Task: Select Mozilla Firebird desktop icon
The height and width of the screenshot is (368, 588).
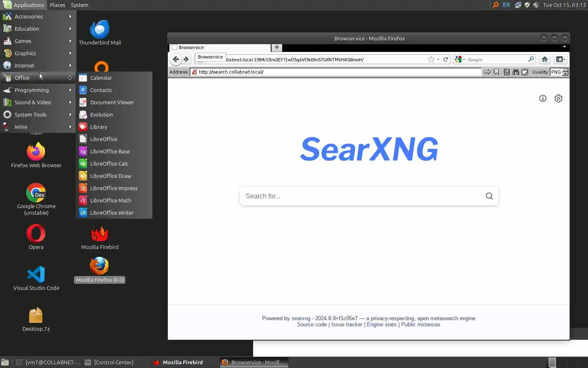Action: point(100,237)
